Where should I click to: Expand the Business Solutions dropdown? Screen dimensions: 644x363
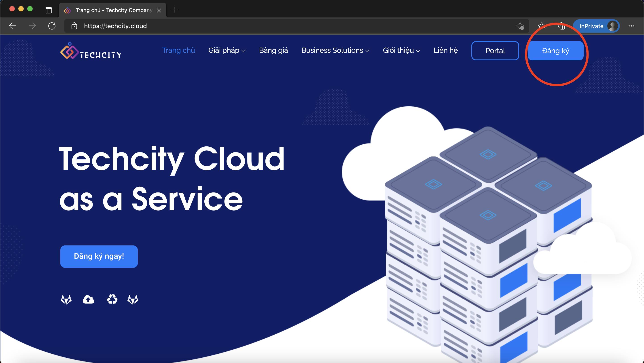[x=335, y=51]
